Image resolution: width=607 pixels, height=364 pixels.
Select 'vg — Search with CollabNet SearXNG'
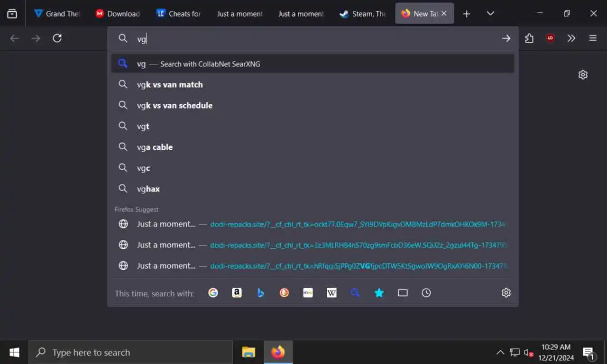coord(313,64)
